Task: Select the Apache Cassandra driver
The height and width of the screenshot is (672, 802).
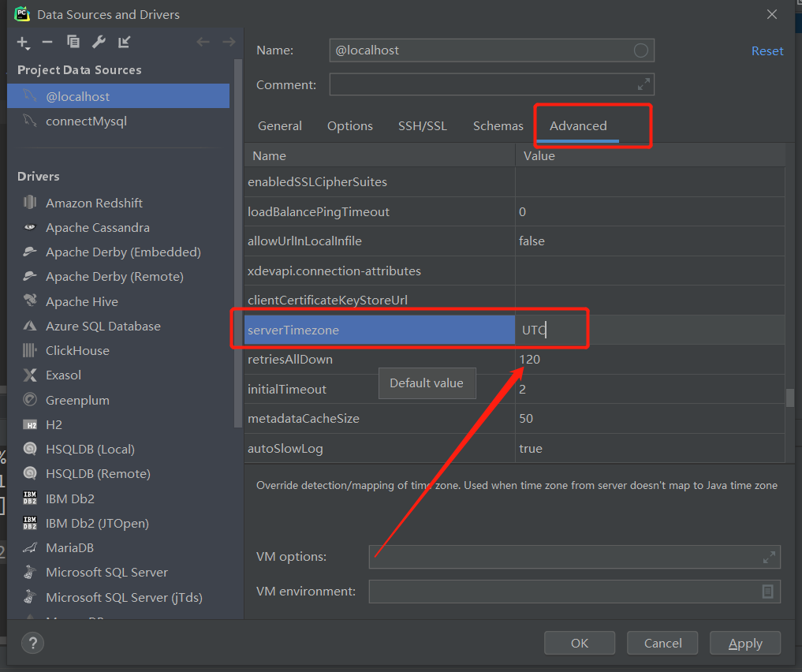Action: click(98, 228)
